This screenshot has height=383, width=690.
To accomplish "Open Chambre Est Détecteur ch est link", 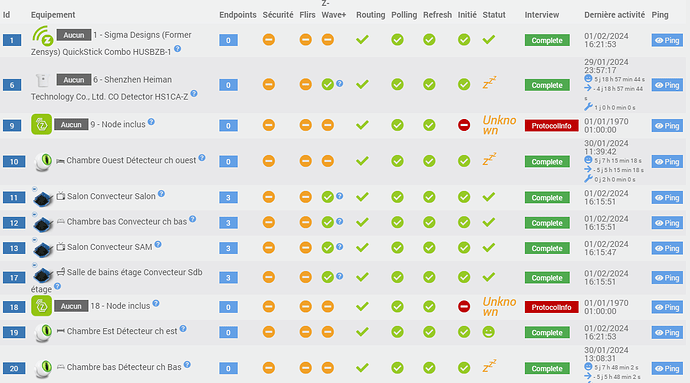I will tap(122, 331).
